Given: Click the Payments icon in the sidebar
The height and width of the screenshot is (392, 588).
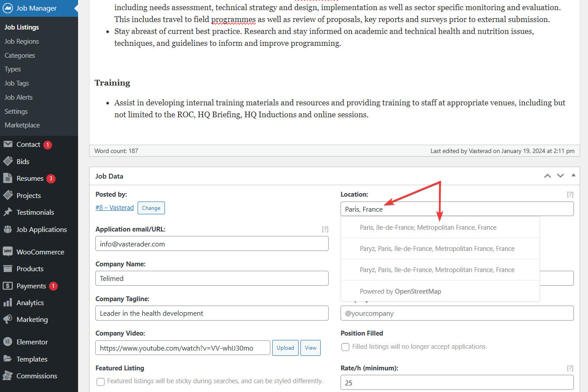Looking at the screenshot, I should [7, 286].
